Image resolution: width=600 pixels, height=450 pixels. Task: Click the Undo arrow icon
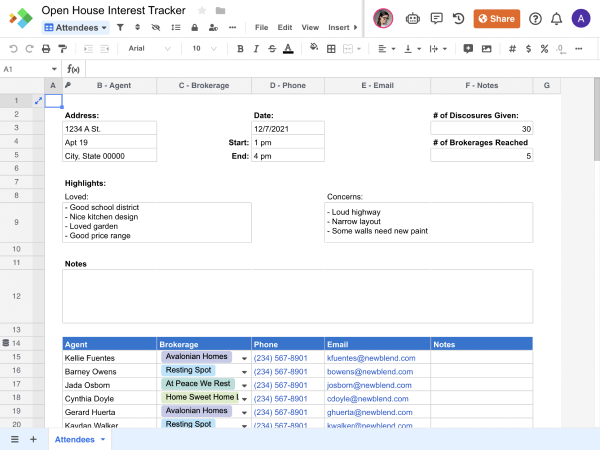pyautogui.click(x=13, y=49)
